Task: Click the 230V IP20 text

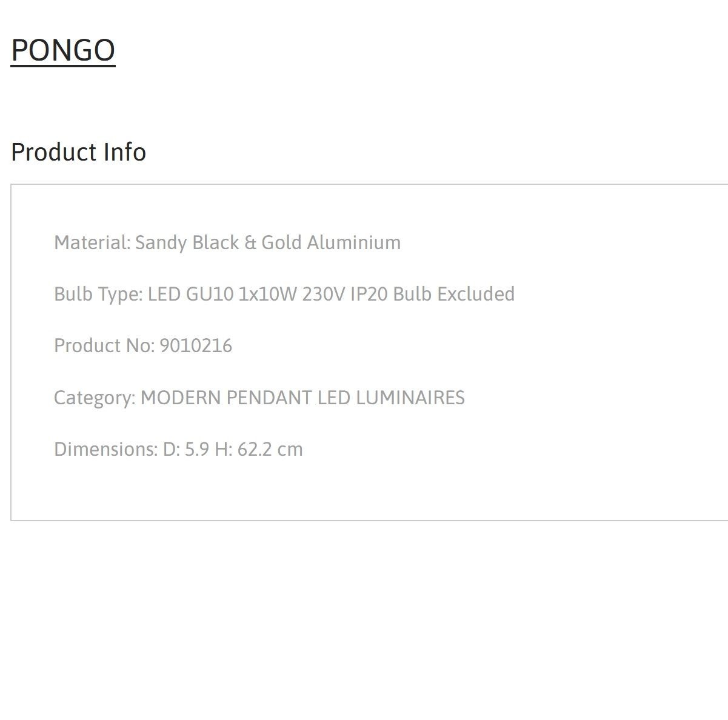Action: 346,294
